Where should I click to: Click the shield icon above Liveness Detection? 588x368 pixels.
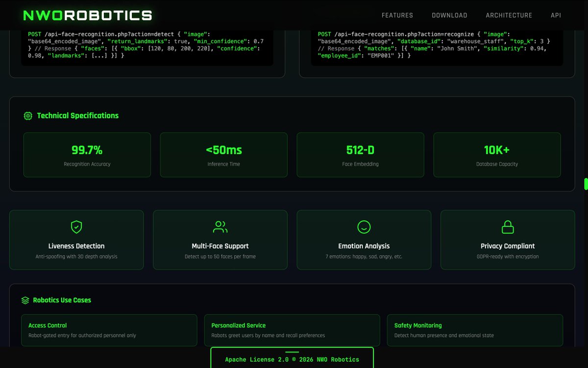pyautogui.click(x=76, y=227)
